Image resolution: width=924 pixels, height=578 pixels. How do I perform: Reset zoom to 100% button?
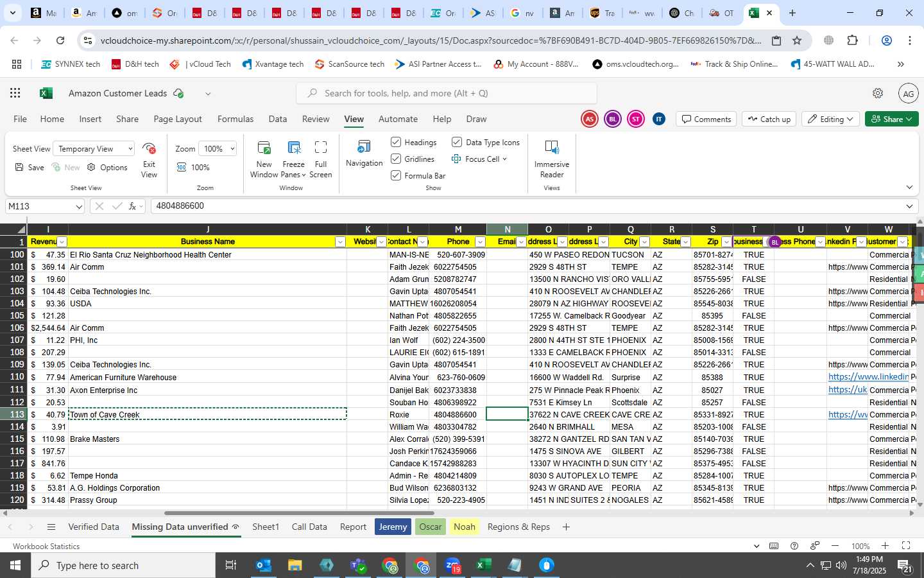tap(193, 167)
